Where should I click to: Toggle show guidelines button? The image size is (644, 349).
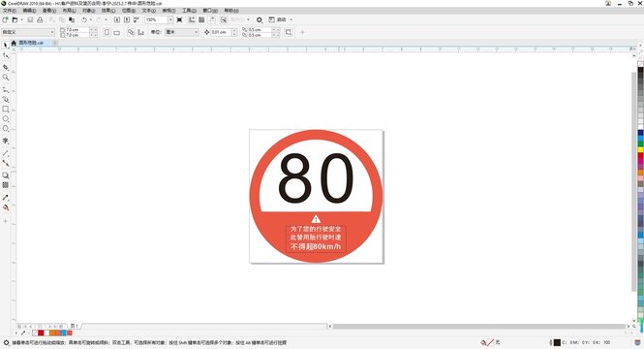(x=212, y=19)
